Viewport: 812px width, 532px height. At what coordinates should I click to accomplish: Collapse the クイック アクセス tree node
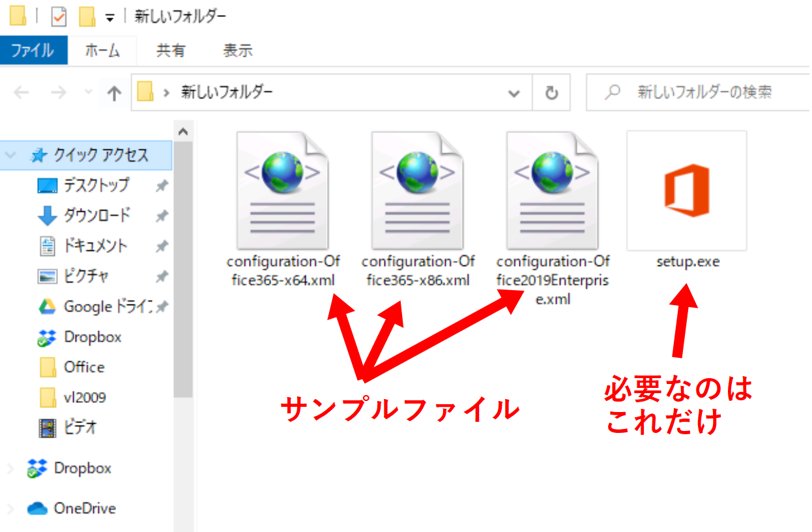point(10,155)
